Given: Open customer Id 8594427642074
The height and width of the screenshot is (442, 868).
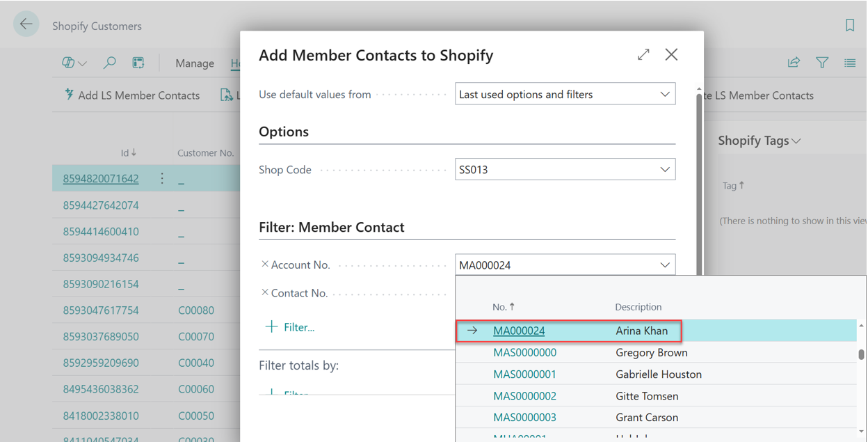Looking at the screenshot, I should [101, 205].
